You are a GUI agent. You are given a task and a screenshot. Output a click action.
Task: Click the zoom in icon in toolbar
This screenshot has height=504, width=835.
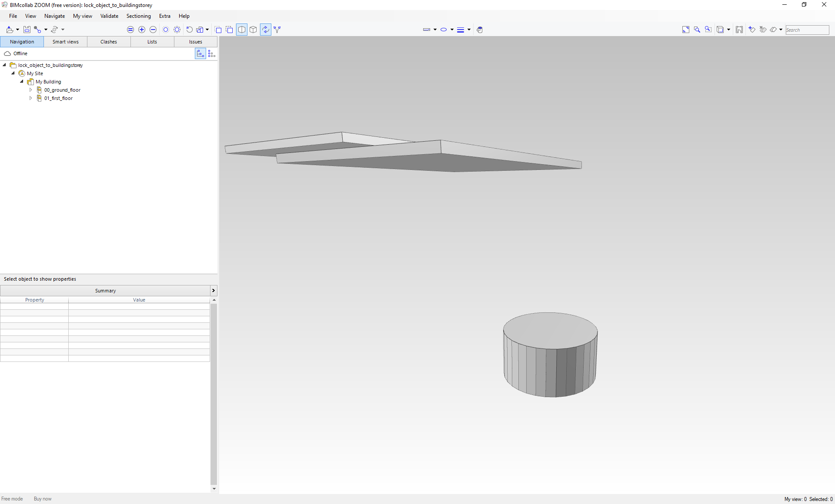[141, 30]
